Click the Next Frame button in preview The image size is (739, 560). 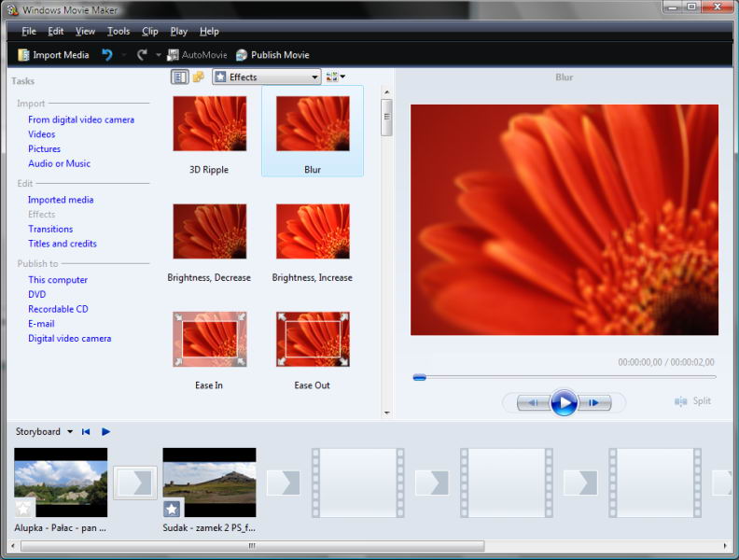coord(594,402)
